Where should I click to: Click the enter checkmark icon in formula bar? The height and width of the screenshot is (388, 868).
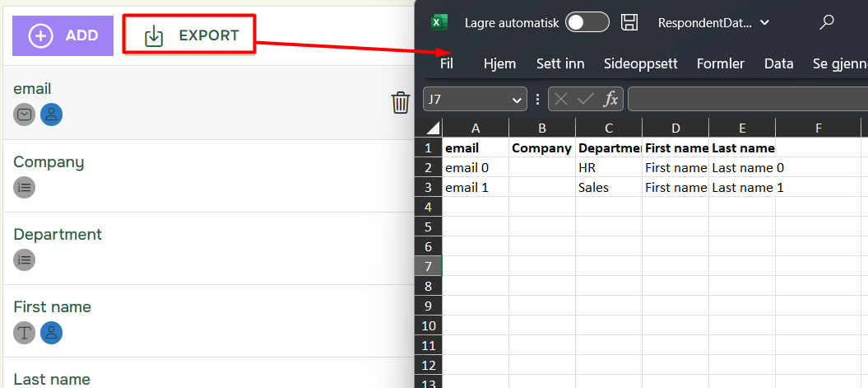tap(585, 99)
